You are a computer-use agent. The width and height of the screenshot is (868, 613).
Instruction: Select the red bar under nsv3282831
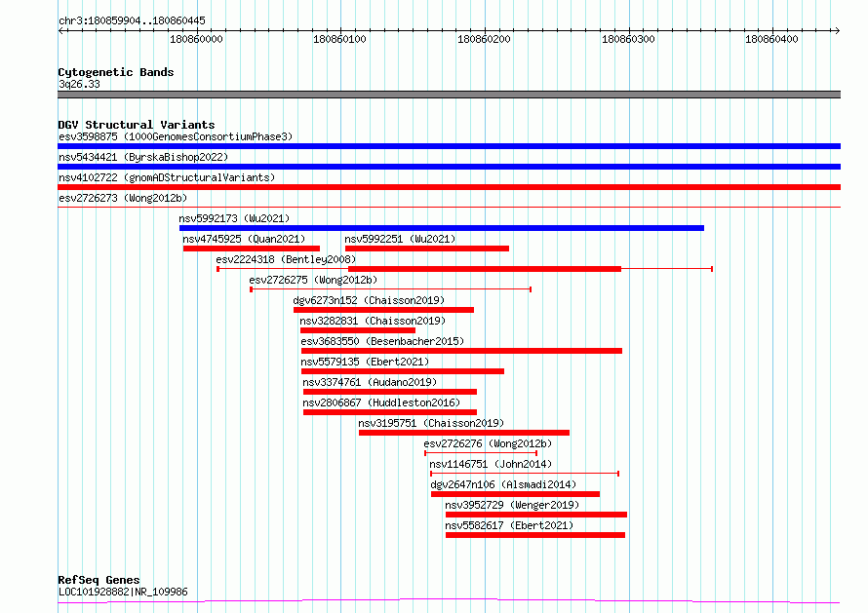click(358, 330)
